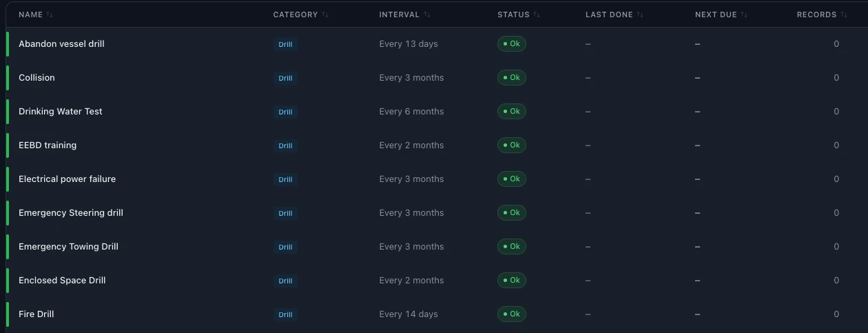Viewport: 868px width, 333px height.
Task: Open the Emergency Towing Drill row
Action: 437,247
